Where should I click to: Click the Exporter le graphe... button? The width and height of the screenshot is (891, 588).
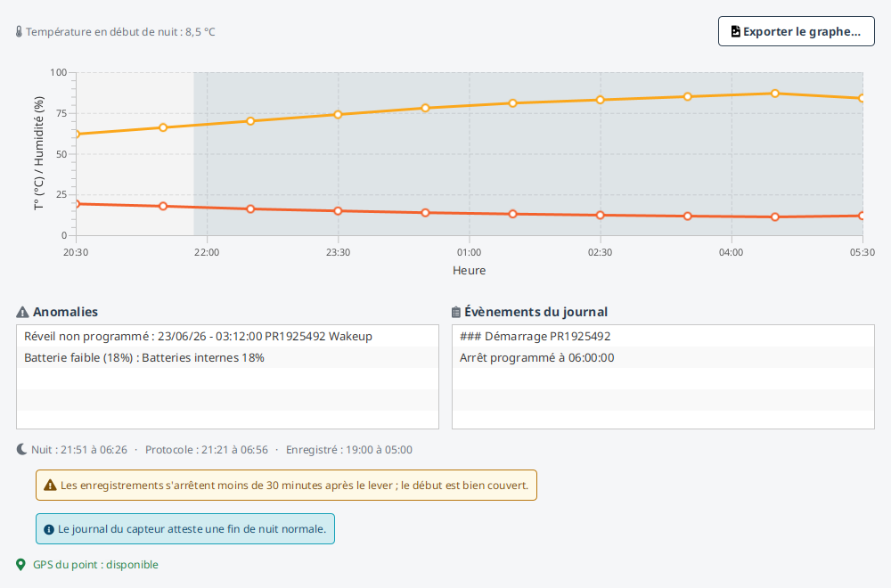tap(796, 31)
